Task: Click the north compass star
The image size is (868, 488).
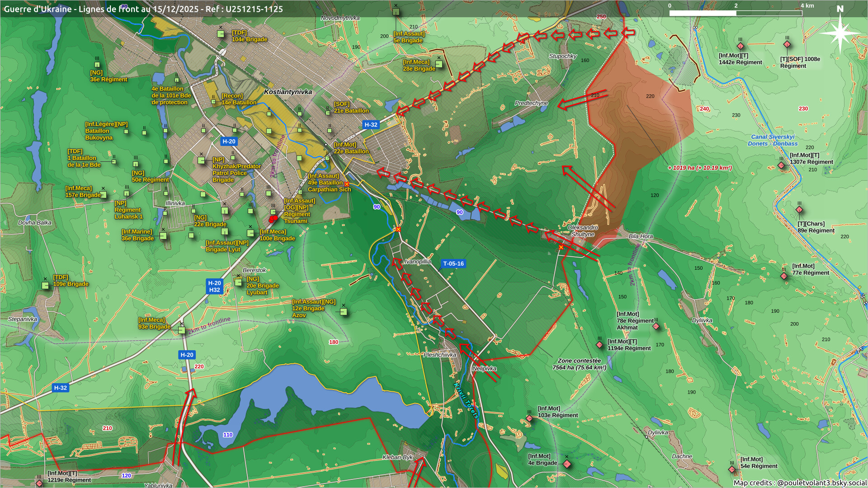Action: 840,33
